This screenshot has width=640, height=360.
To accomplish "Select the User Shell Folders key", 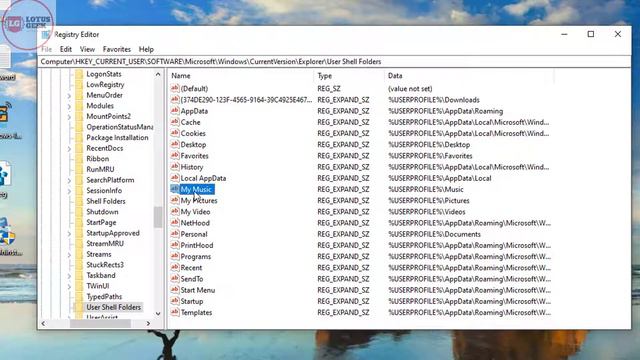I will (113, 307).
